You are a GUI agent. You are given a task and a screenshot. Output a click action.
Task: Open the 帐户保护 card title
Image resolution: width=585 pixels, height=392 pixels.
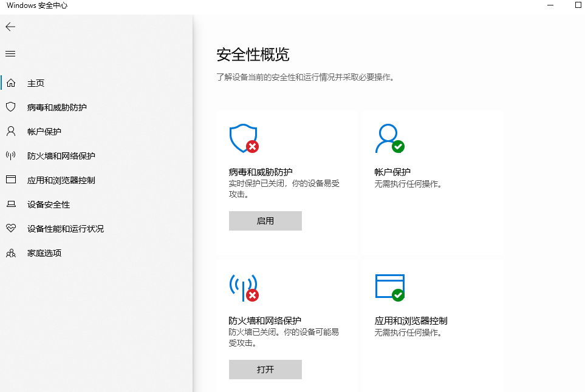(392, 172)
